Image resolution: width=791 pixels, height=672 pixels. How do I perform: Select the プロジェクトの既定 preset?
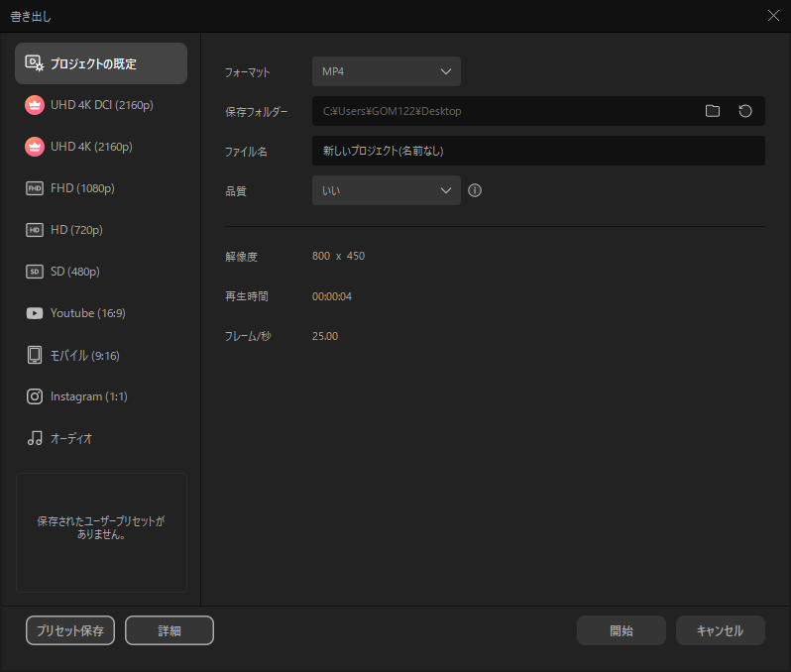coord(101,63)
